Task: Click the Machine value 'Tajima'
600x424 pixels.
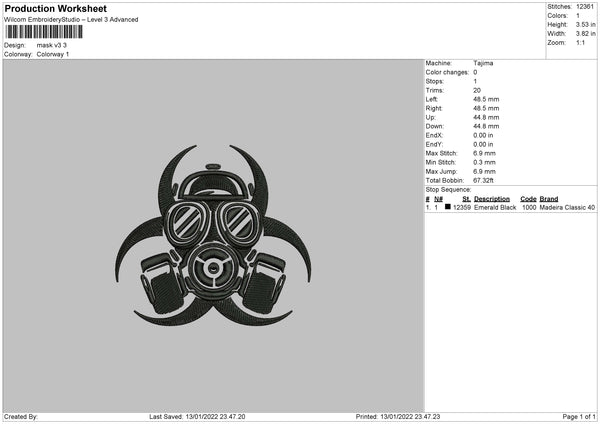Action: click(483, 63)
